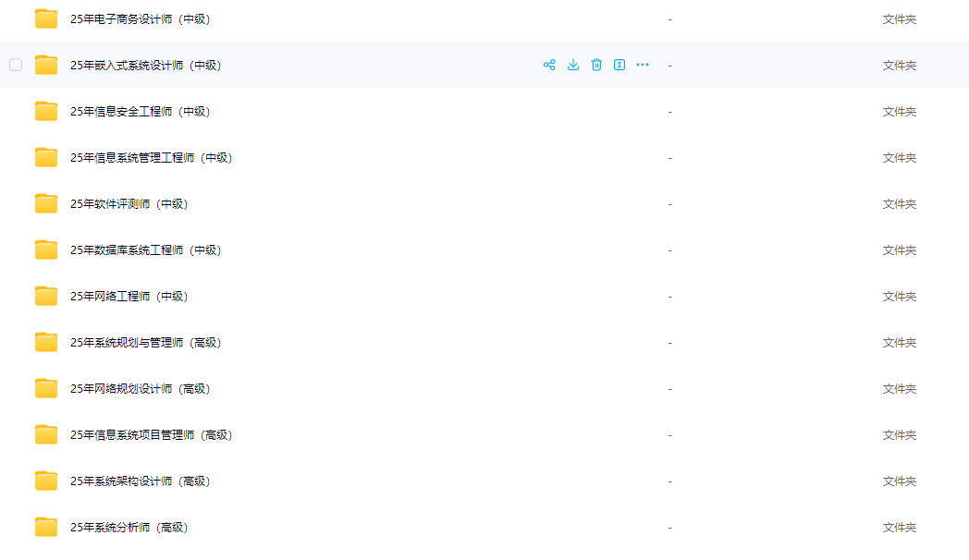Click folder icon of 25年信息系统管理工程师（中级）
Image resolution: width=969 pixels, height=560 pixels.
[x=46, y=157]
